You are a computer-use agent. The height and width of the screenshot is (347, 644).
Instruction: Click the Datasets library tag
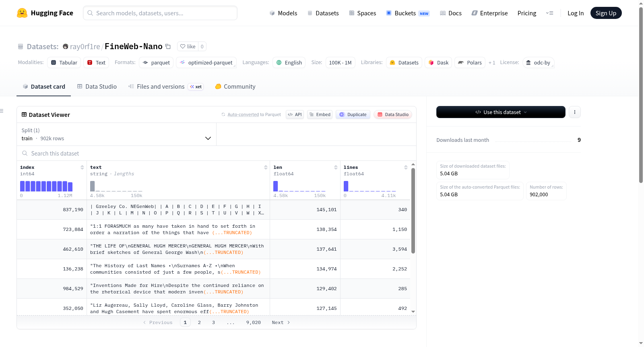click(404, 62)
